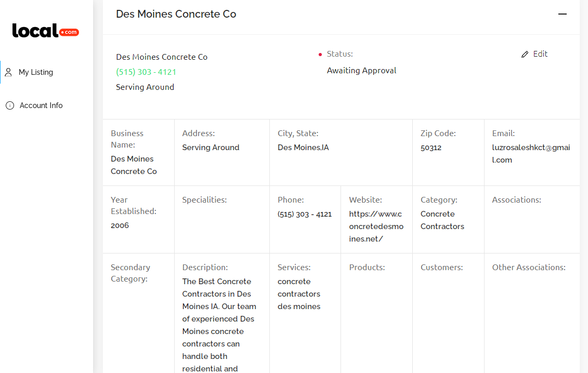Image resolution: width=588 pixels, height=373 pixels.
Task: Click the Account Info circle icon
Action: pos(10,105)
